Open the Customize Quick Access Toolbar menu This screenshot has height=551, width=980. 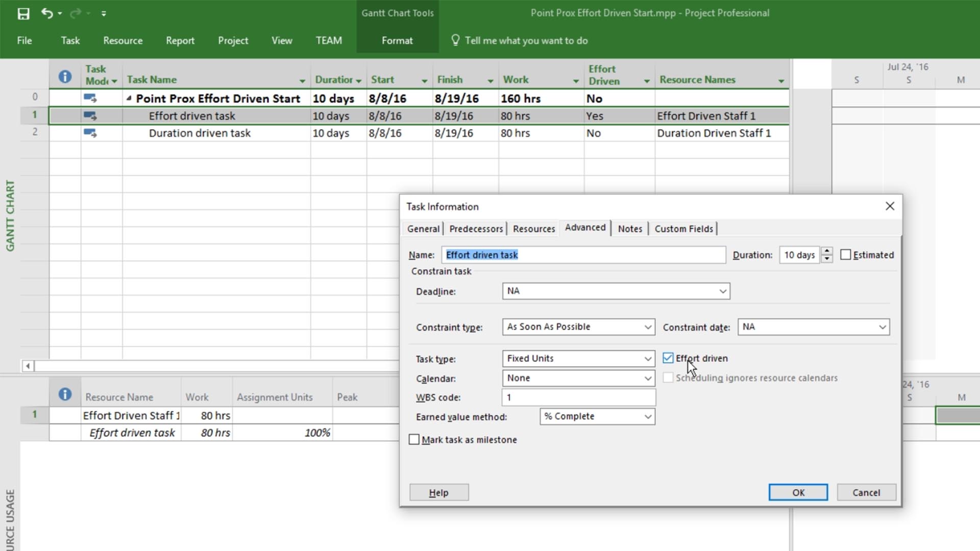(x=104, y=13)
